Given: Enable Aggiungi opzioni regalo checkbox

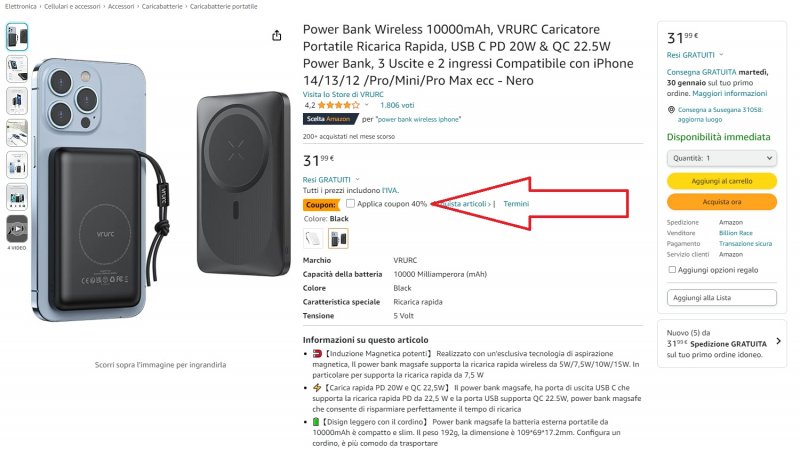Looking at the screenshot, I should point(672,270).
